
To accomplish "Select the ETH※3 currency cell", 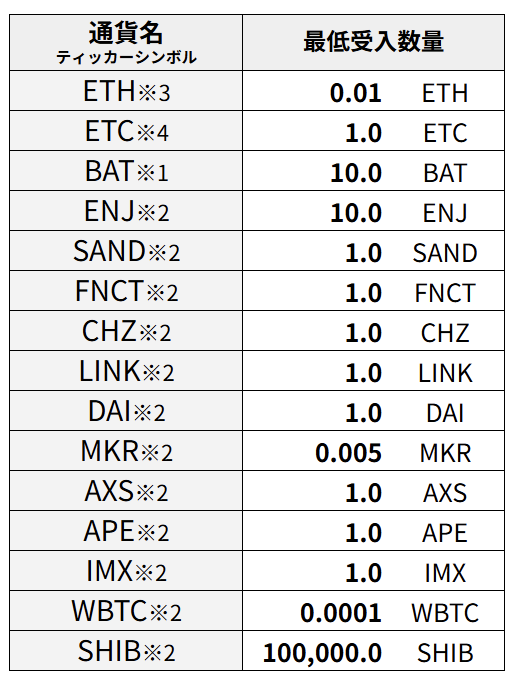I will point(126,91).
